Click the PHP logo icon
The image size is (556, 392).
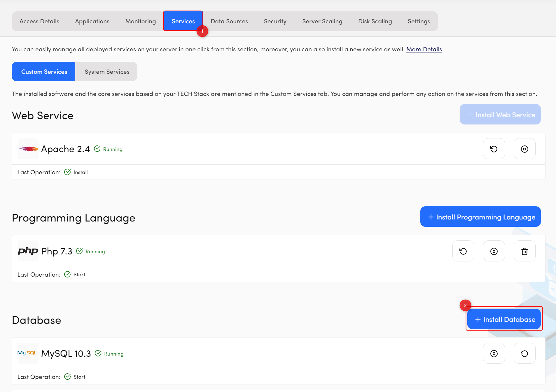[28, 251]
